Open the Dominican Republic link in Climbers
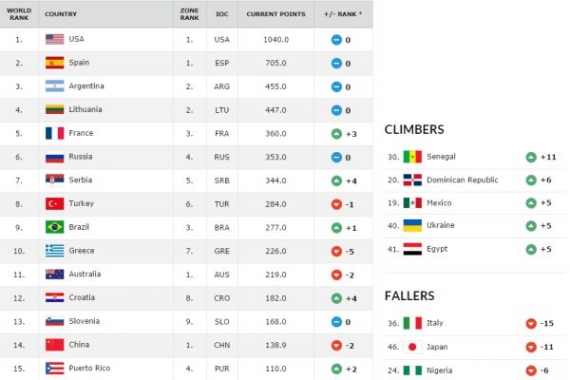 coord(462,180)
